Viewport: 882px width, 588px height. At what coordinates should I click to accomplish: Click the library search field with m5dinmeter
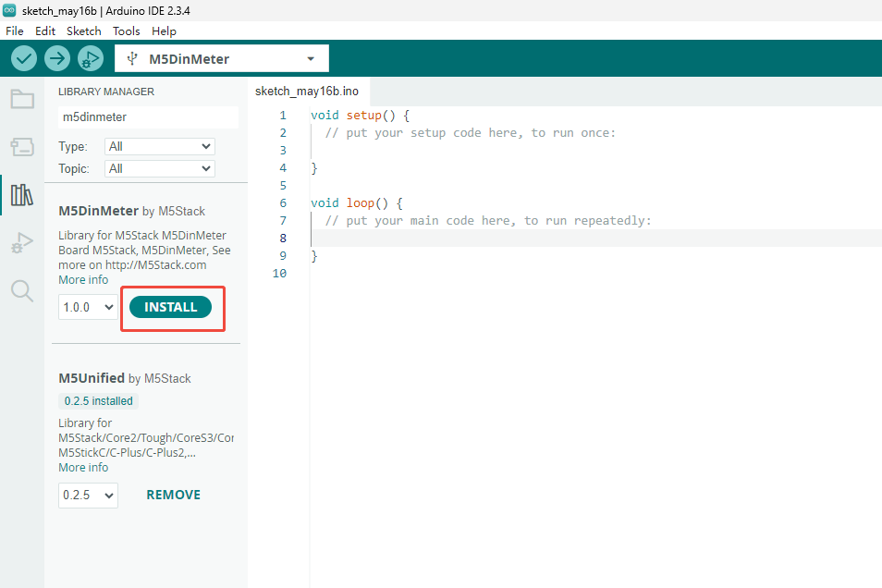pyautogui.click(x=149, y=117)
